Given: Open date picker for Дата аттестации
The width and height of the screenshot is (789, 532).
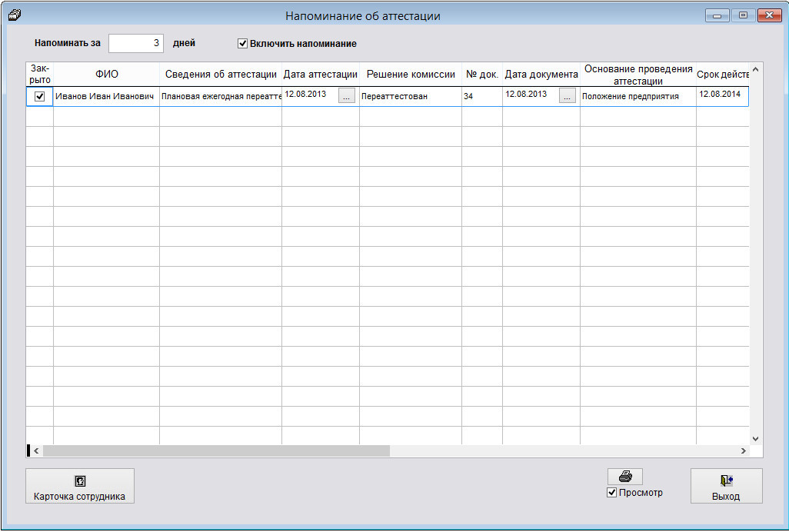Looking at the screenshot, I should [347, 96].
